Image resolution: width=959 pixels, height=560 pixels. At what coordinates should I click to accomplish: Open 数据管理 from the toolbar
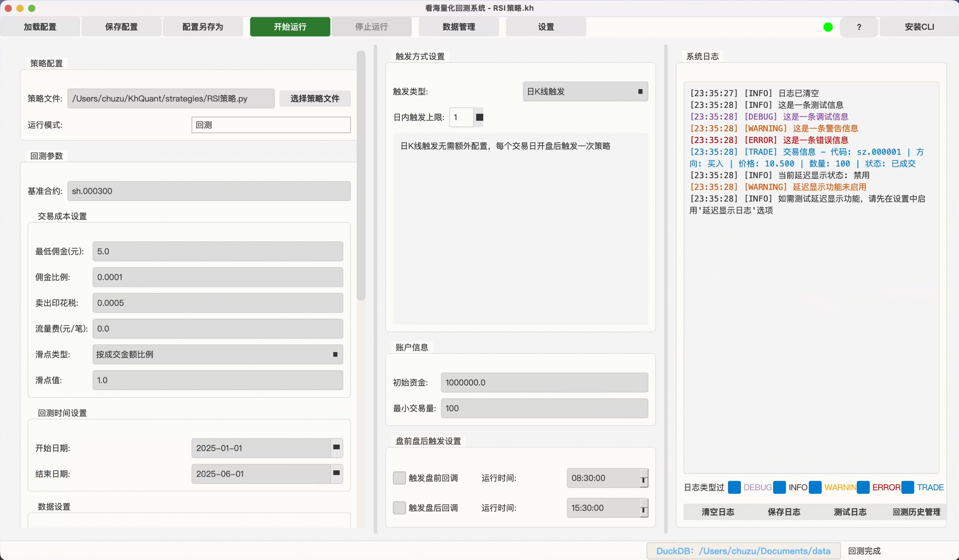pyautogui.click(x=459, y=27)
